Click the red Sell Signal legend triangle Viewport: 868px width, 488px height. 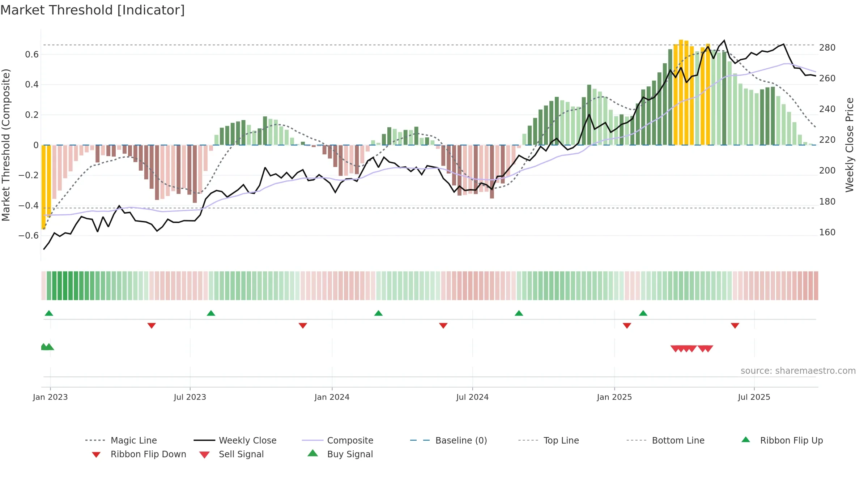(x=204, y=455)
